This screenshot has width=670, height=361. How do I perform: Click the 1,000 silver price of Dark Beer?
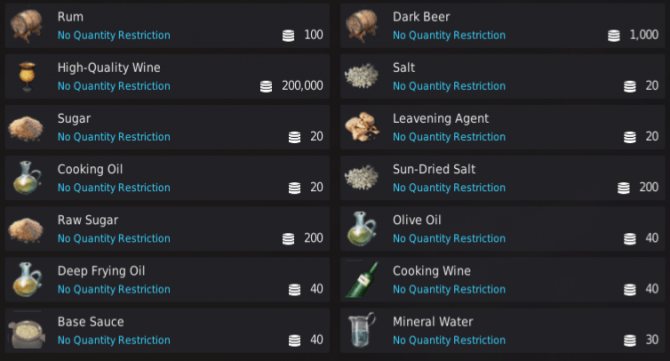click(644, 35)
